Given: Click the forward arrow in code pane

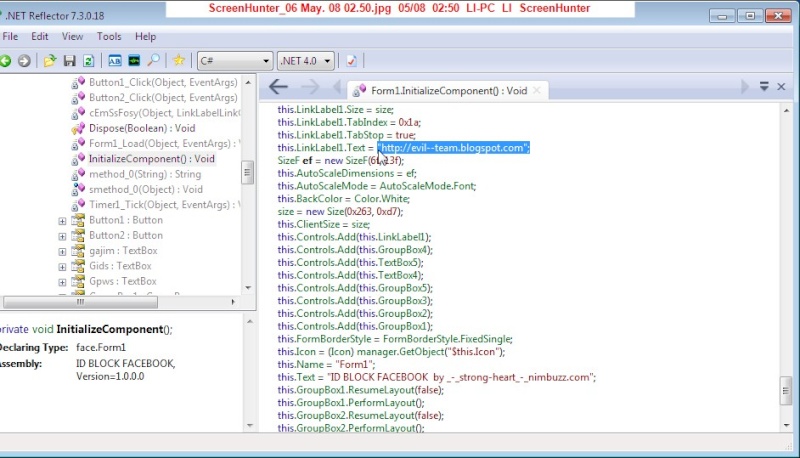Looking at the screenshot, I should pyautogui.click(x=310, y=87).
